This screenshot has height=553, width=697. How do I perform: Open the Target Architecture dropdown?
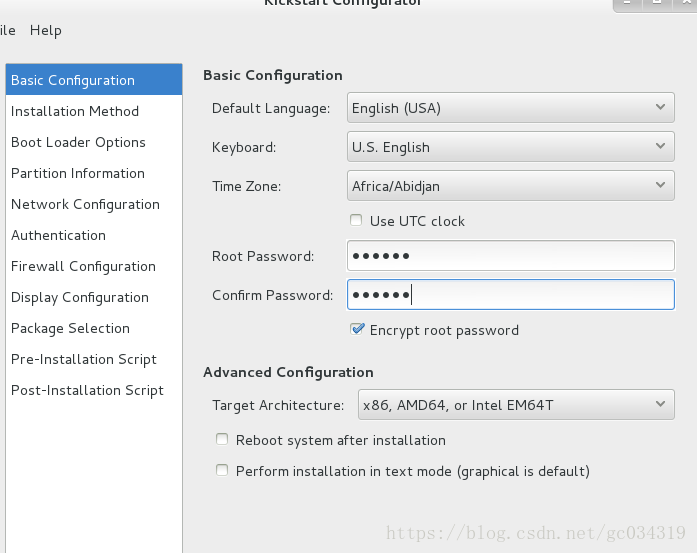tap(515, 405)
